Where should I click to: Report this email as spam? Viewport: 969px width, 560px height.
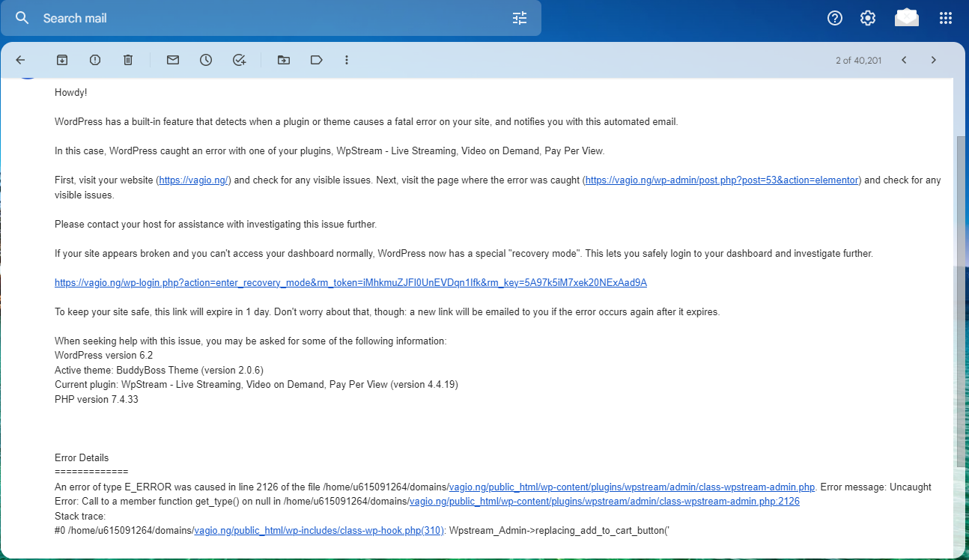click(94, 59)
